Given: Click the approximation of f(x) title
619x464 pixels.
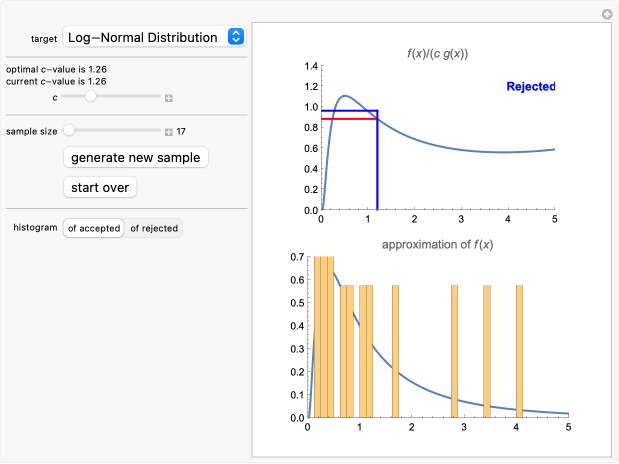Looking at the screenshot, I should (438, 244).
